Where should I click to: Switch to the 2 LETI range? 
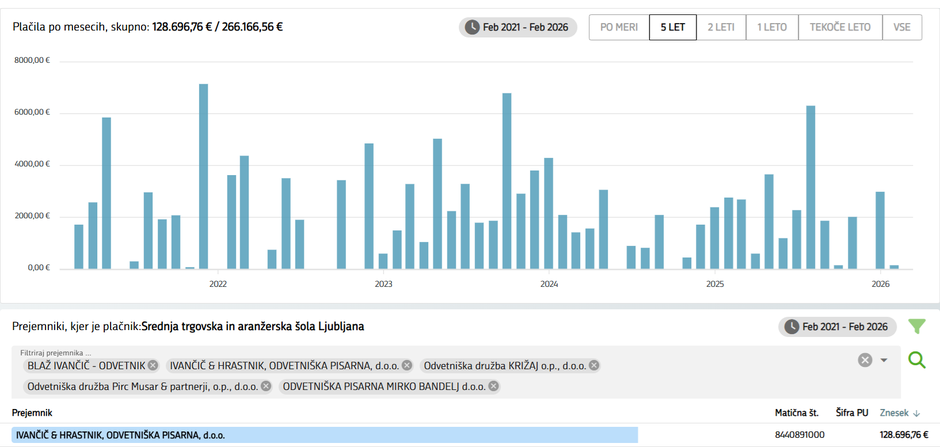(x=722, y=27)
